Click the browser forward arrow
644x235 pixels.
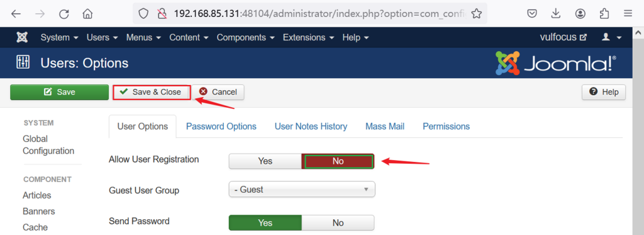pos(40,14)
